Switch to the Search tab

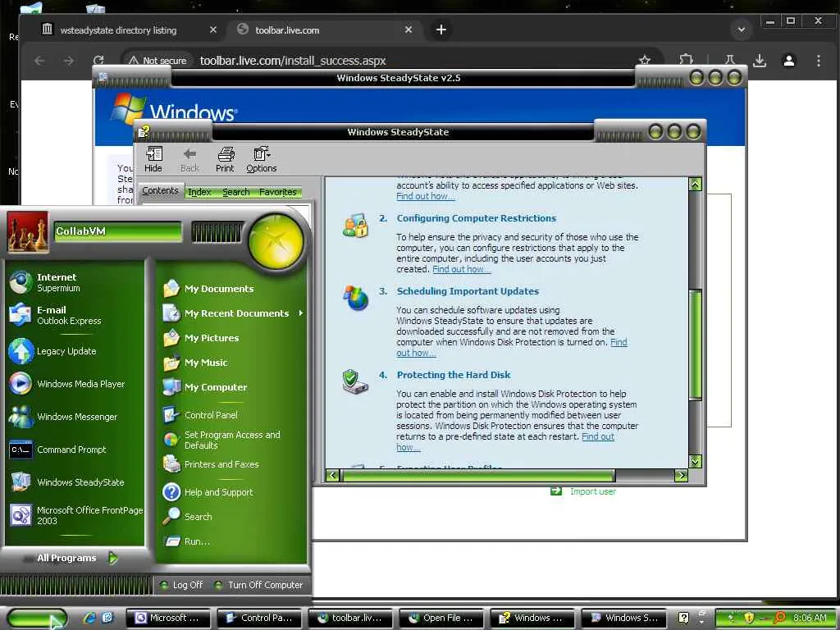[x=236, y=192]
